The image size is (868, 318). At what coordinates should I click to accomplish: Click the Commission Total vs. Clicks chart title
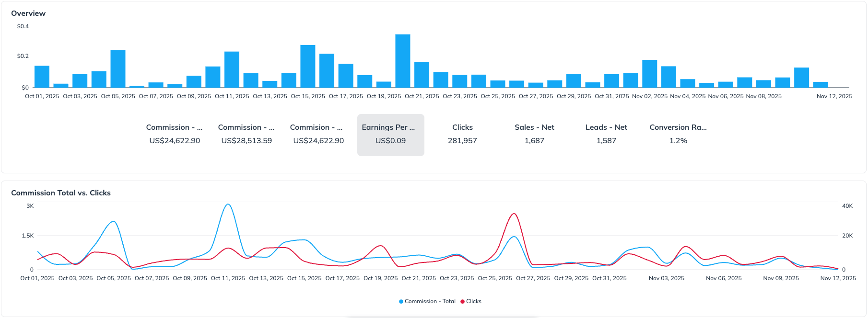point(61,193)
